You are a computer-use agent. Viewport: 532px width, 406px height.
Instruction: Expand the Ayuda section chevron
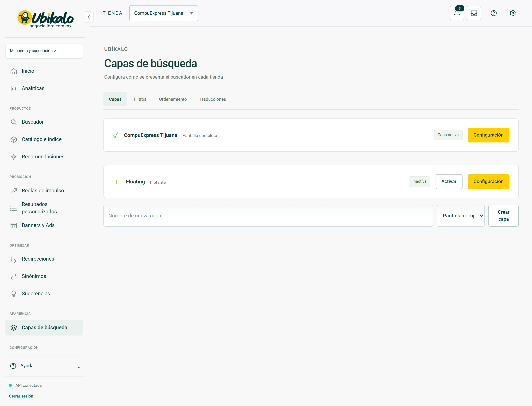(x=79, y=368)
